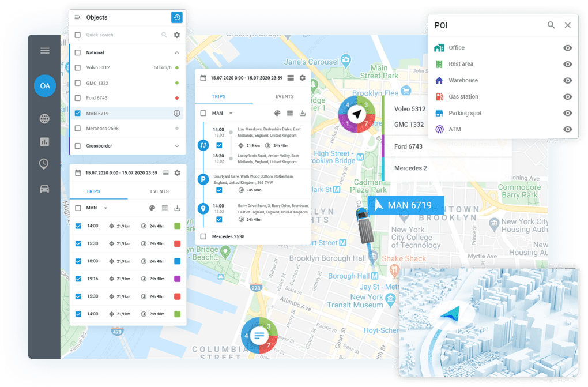The image size is (588, 387).
Task: Click the clock location icon in the sidebar
Action: pyautogui.click(x=45, y=164)
